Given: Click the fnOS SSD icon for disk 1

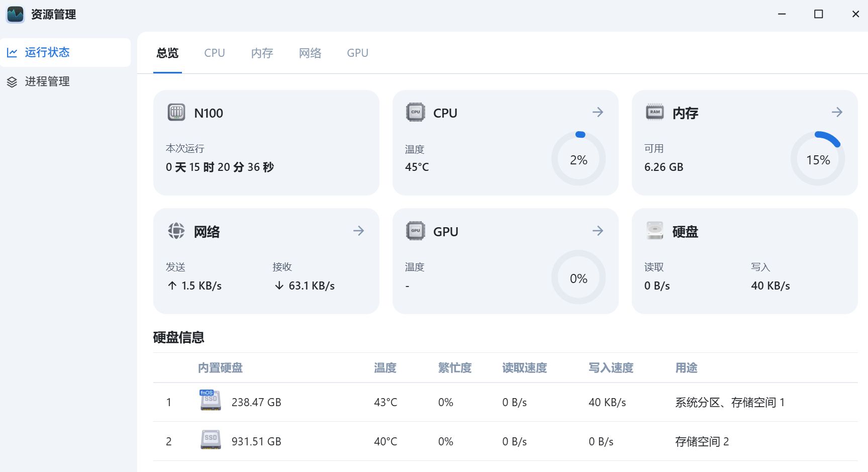Looking at the screenshot, I should 210,401.
